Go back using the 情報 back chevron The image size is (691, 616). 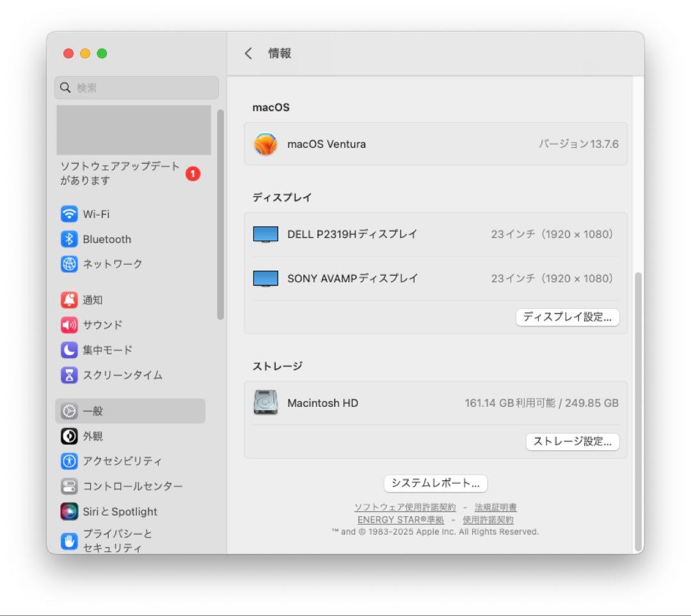coord(249,54)
